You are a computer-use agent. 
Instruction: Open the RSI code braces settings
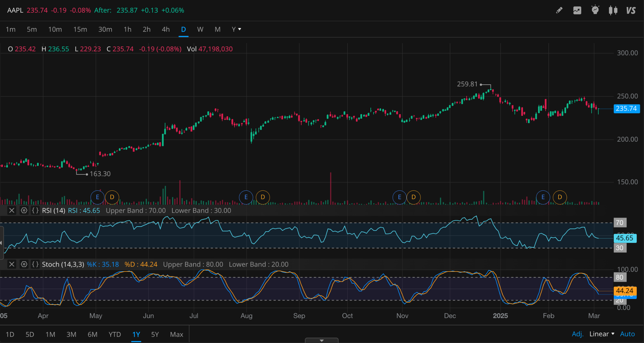point(35,211)
